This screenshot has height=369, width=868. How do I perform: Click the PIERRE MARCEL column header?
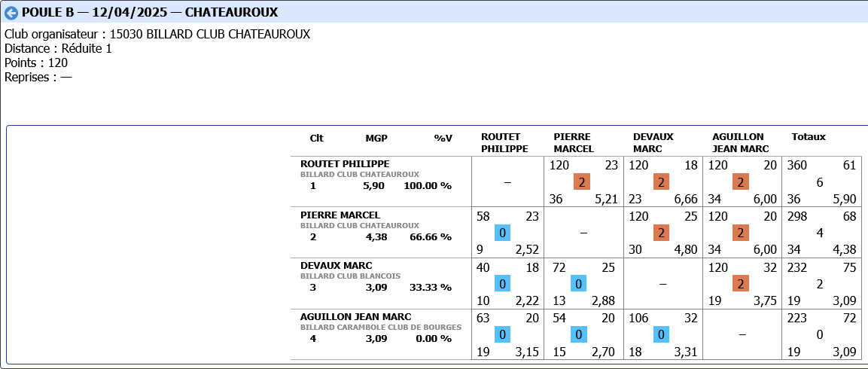[574, 143]
